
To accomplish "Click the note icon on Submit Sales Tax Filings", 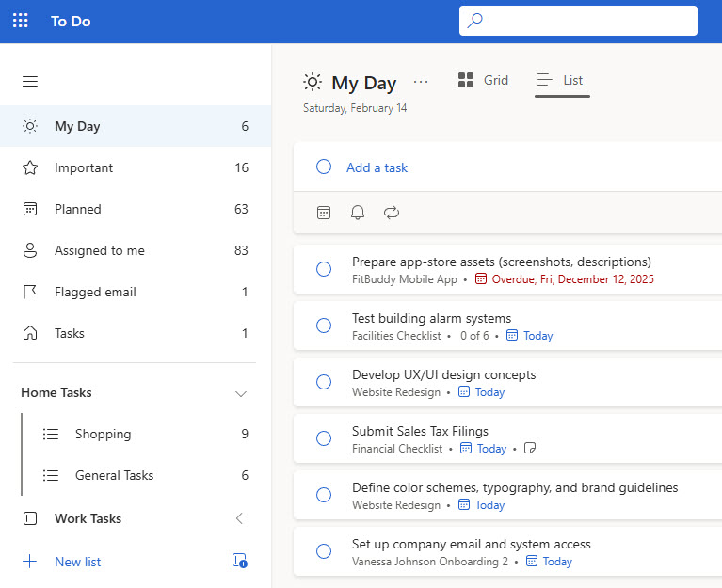I will tap(530, 449).
